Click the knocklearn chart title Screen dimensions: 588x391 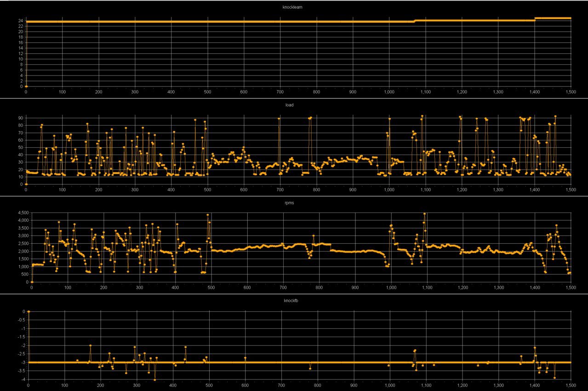pos(292,7)
